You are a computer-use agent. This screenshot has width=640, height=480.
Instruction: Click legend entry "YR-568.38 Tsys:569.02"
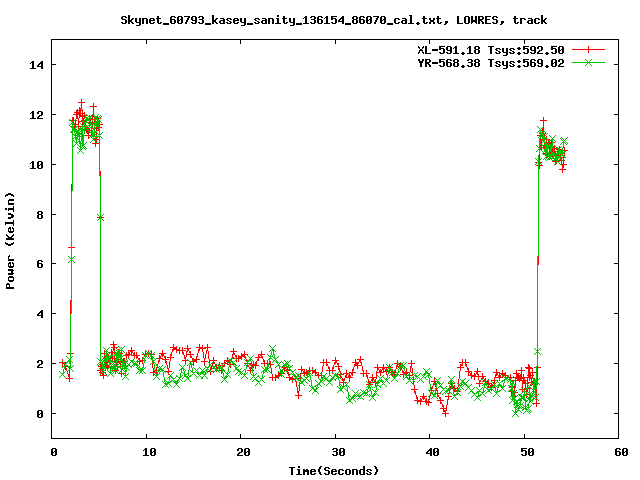[491, 63]
